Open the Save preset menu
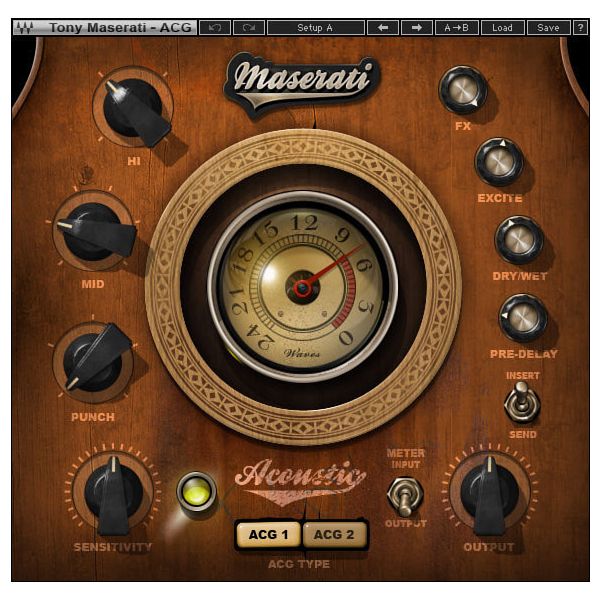 click(x=548, y=28)
